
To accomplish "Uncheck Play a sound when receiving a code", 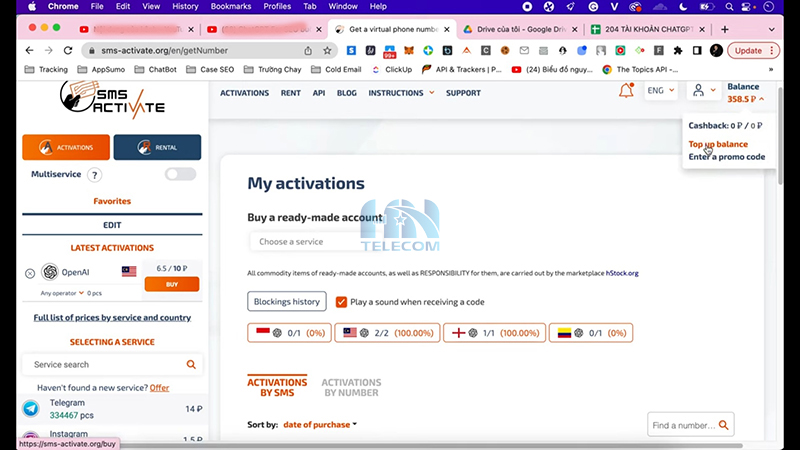I will click(x=342, y=301).
